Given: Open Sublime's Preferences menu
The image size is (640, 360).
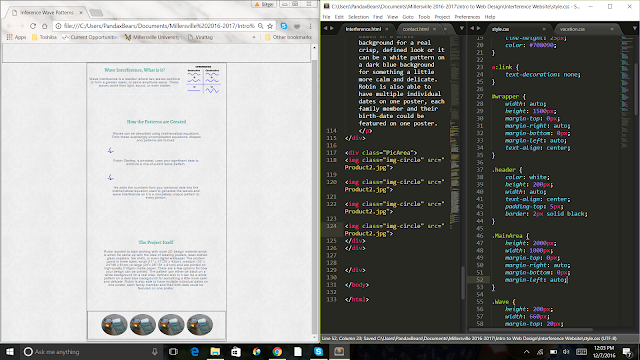Looking at the screenshot, I should 467,17.
